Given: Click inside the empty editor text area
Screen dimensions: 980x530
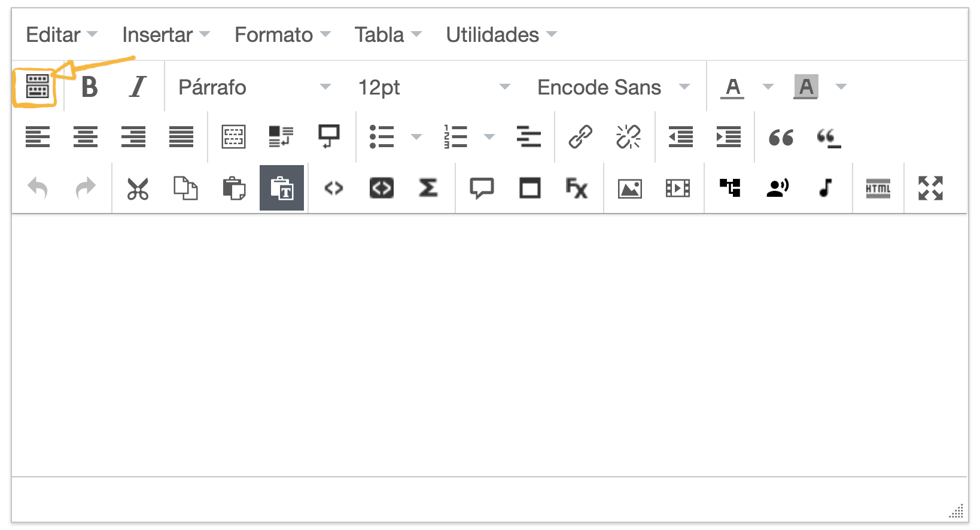Looking at the screenshot, I should coord(489,344).
